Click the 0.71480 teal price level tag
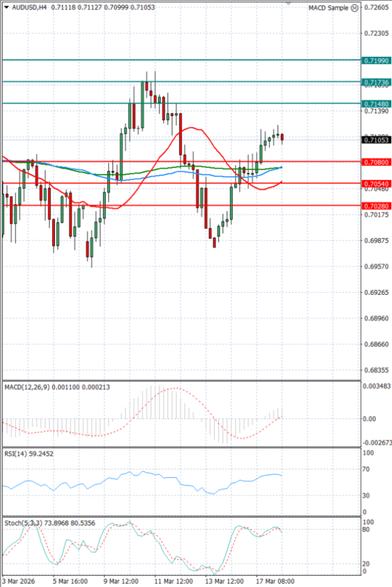 376,104
